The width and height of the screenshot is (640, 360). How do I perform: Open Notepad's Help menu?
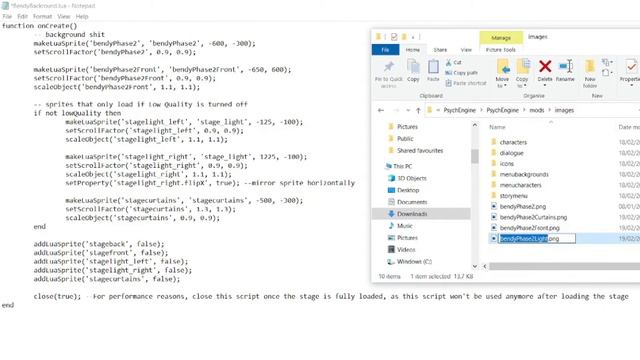[82, 16]
